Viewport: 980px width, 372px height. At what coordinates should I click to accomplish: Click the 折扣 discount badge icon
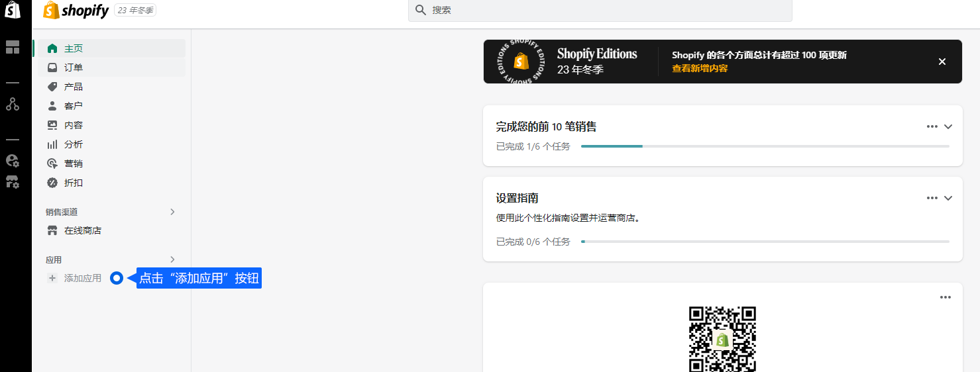(52, 183)
